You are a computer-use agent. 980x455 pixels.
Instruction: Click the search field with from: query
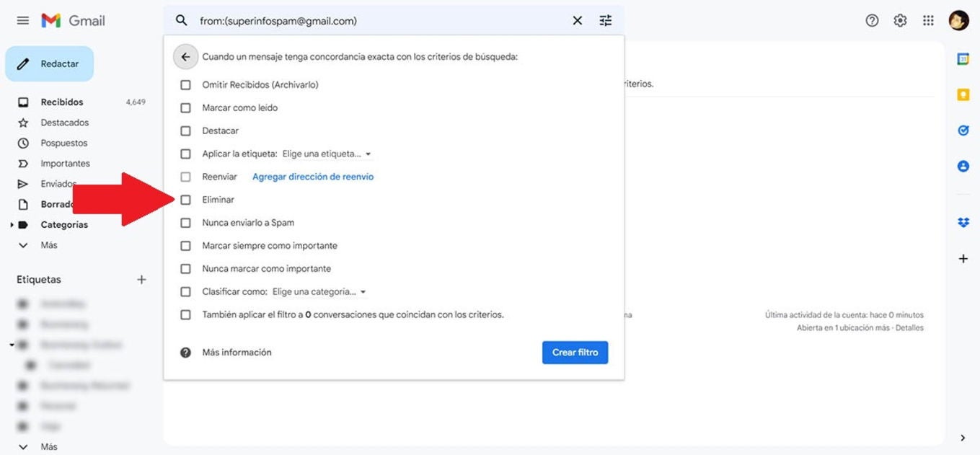(375, 21)
